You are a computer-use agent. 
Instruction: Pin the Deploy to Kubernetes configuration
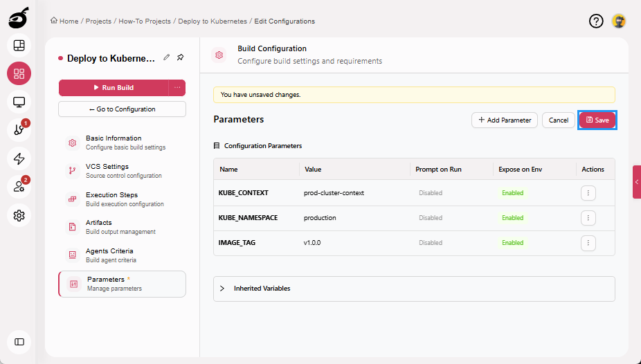tap(180, 57)
